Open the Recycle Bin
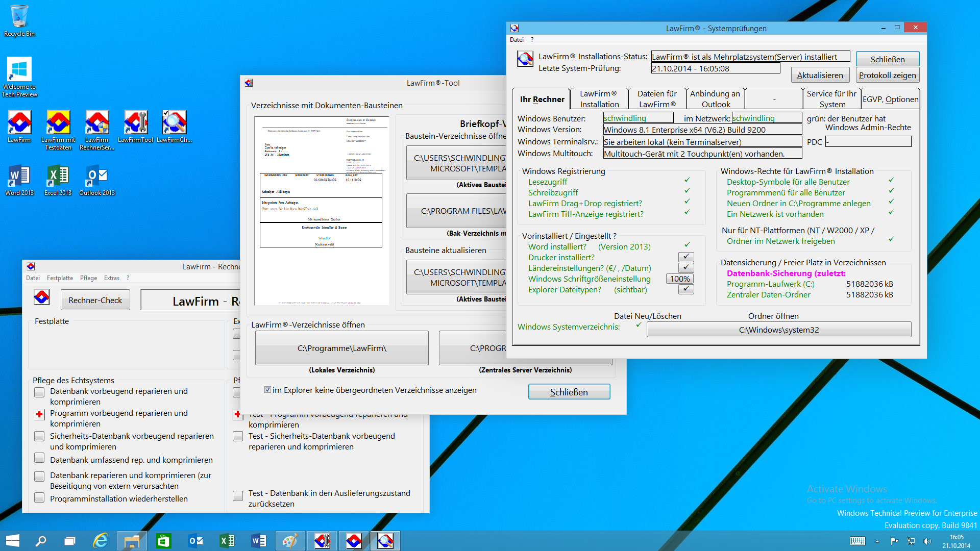980x551 pixels. 19,17
